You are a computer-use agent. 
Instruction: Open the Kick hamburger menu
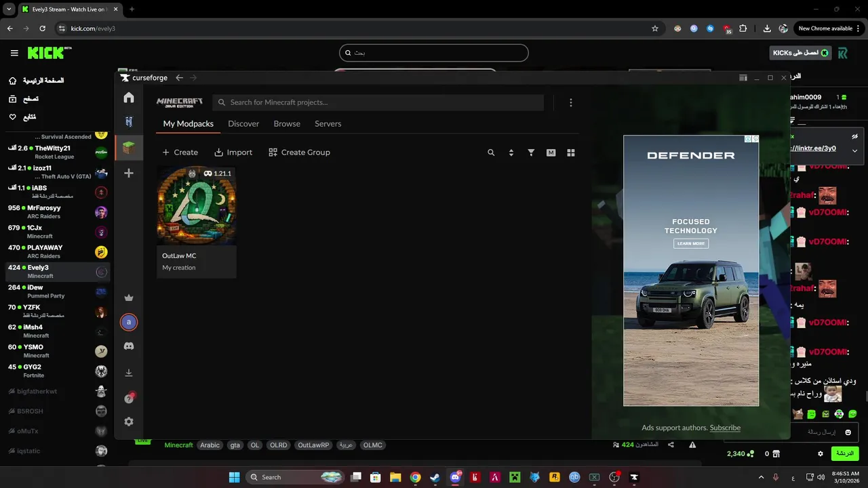[x=14, y=53]
